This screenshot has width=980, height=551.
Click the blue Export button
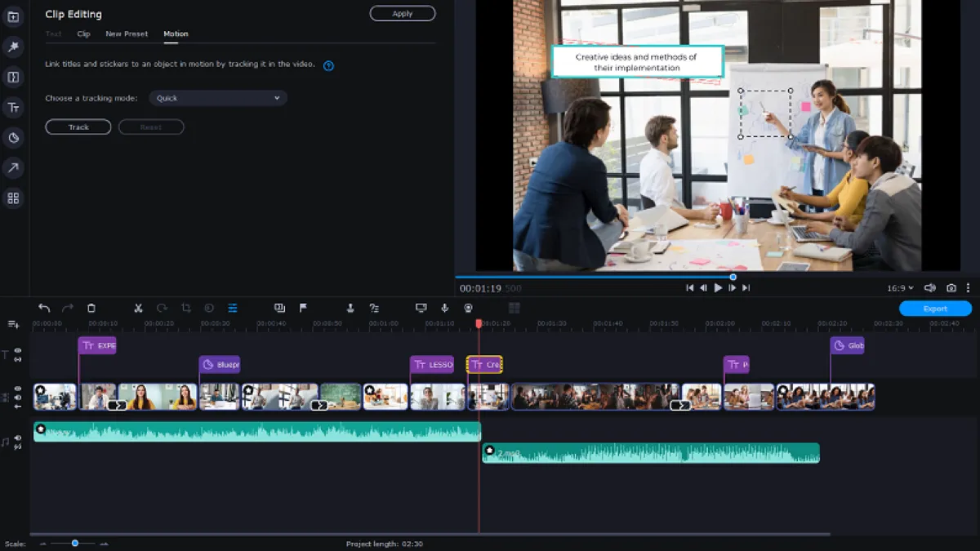[935, 309]
